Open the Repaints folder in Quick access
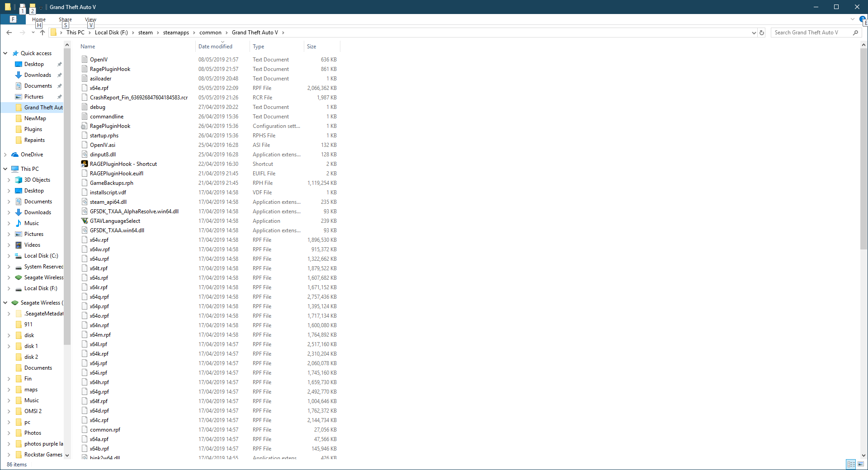 point(34,140)
